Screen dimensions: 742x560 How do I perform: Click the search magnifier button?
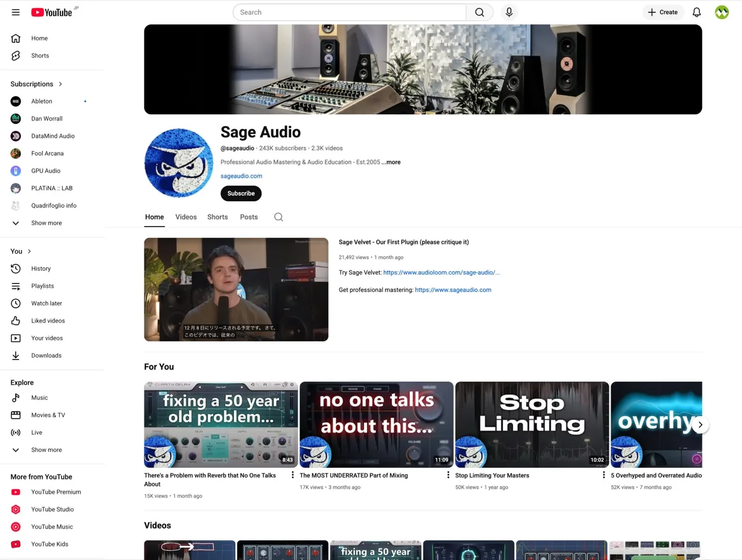pos(479,12)
